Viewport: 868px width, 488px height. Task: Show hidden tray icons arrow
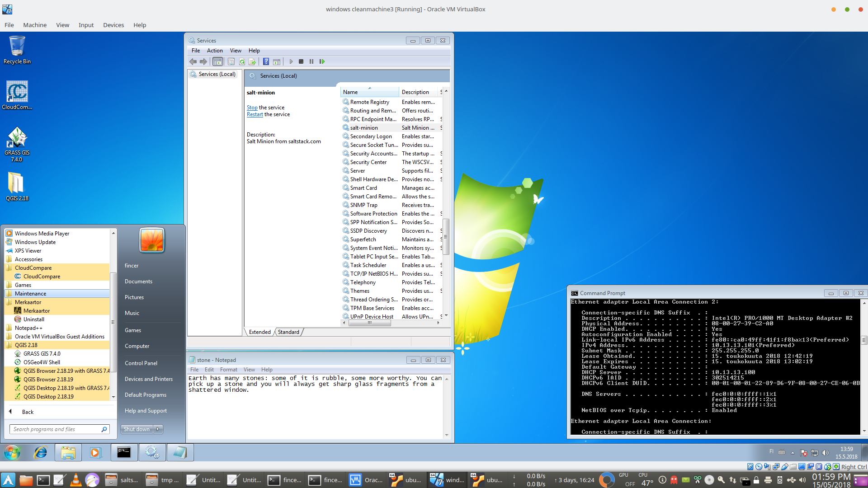tap(793, 453)
